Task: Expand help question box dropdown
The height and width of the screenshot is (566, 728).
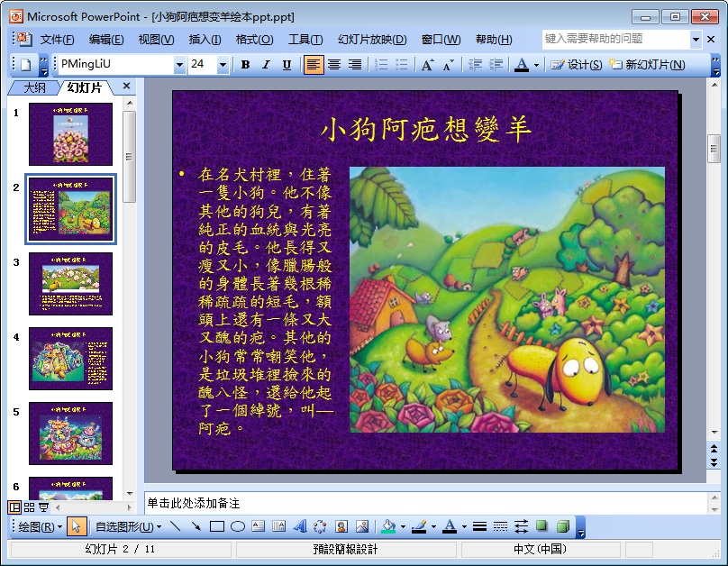Action: coord(696,40)
